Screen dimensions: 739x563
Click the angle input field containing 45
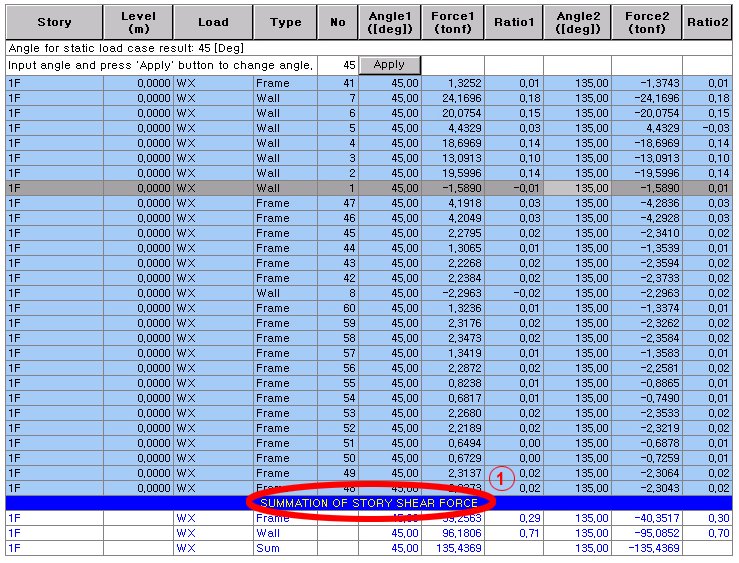[x=338, y=65]
